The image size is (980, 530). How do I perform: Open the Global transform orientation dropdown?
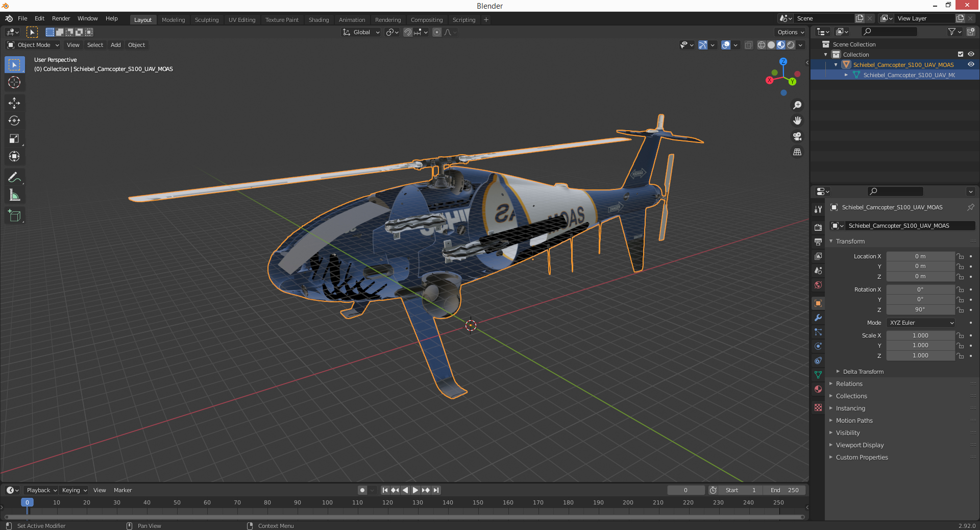pyautogui.click(x=361, y=32)
